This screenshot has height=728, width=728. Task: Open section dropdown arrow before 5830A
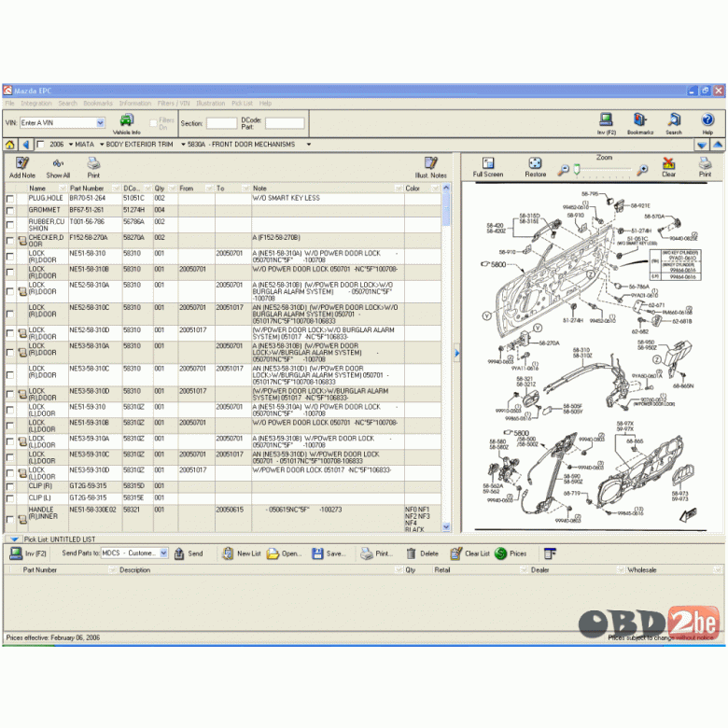point(183,145)
